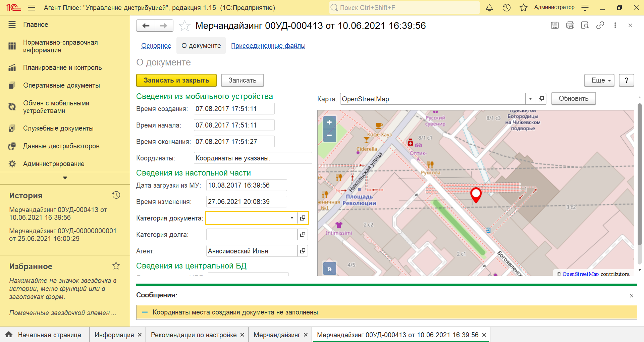Open the three-dot more options menu
Image resolution: width=644 pixels, height=342 pixels.
pyautogui.click(x=615, y=25)
